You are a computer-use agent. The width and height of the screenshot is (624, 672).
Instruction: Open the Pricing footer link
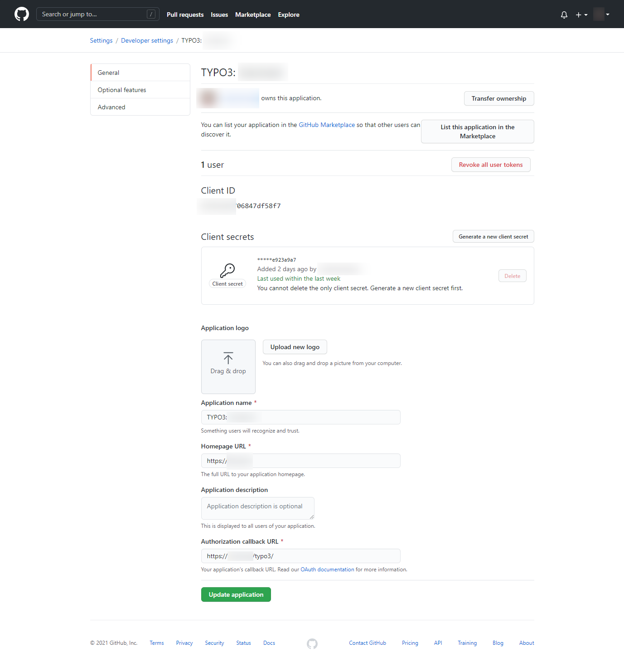point(410,643)
